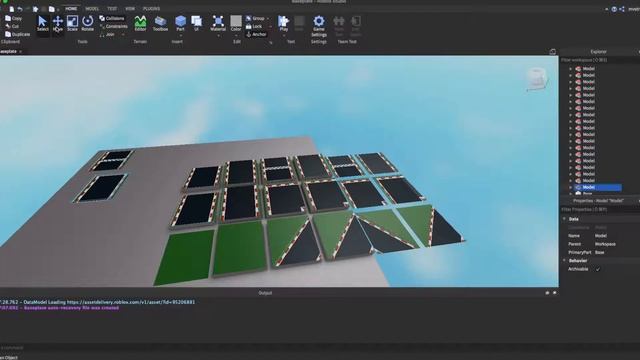This screenshot has height=360, width=640.
Task: Click the Parent property value Workspace
Action: [605, 244]
